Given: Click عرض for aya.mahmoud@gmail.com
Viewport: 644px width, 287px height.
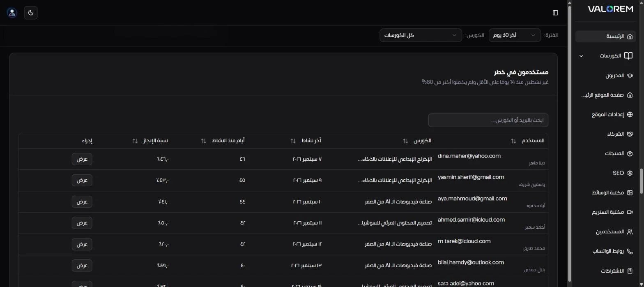Looking at the screenshot, I should [82, 201].
